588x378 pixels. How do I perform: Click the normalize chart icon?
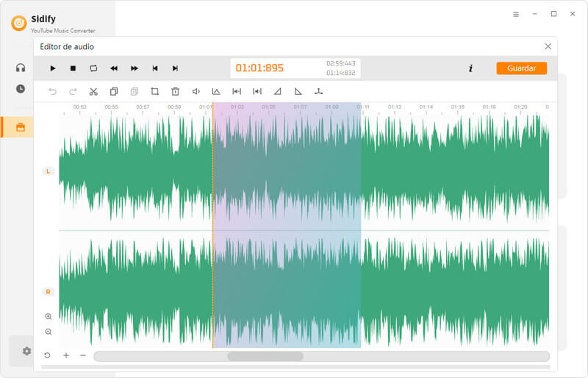(216, 92)
